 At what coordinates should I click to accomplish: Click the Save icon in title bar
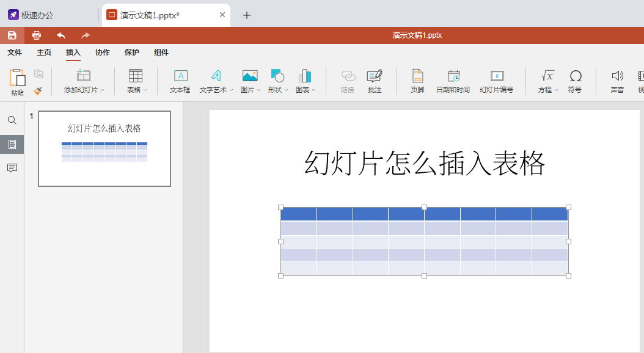click(12, 35)
